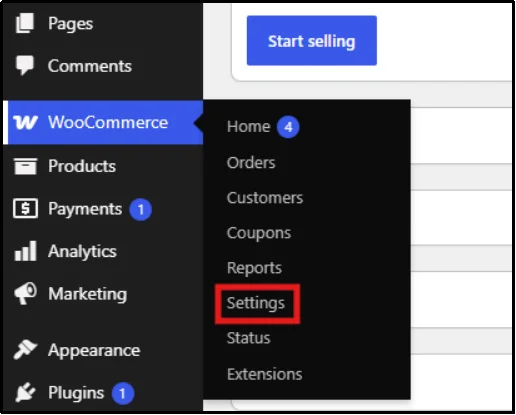The width and height of the screenshot is (516, 415).
Task: Click the Products archive box icon
Action: tap(25, 166)
